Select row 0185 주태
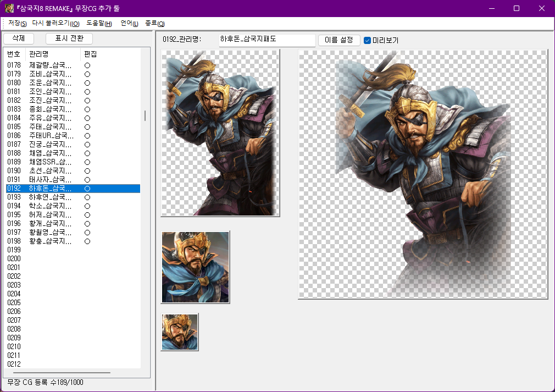 tap(73, 127)
